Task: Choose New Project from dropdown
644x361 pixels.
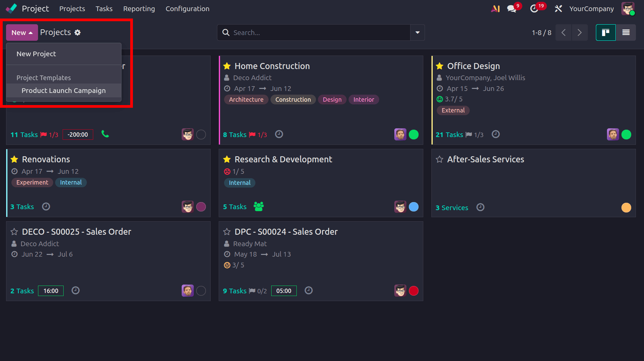Action: click(64, 54)
